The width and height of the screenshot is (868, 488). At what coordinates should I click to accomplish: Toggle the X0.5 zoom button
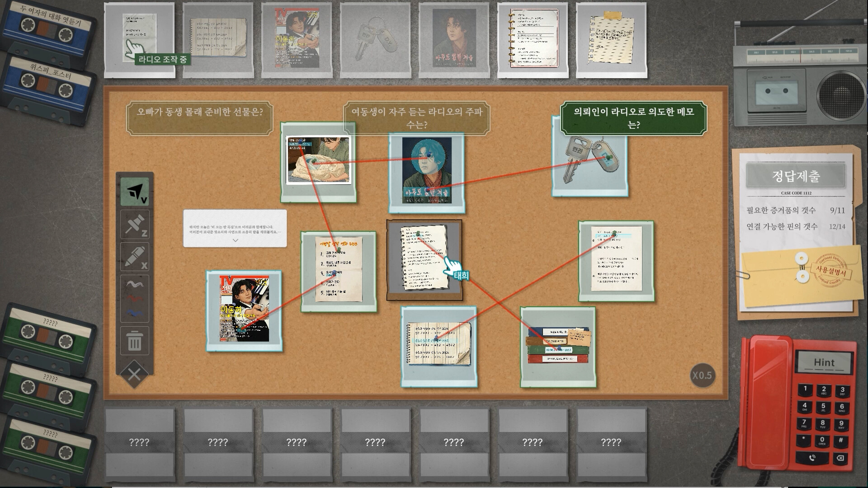(702, 375)
